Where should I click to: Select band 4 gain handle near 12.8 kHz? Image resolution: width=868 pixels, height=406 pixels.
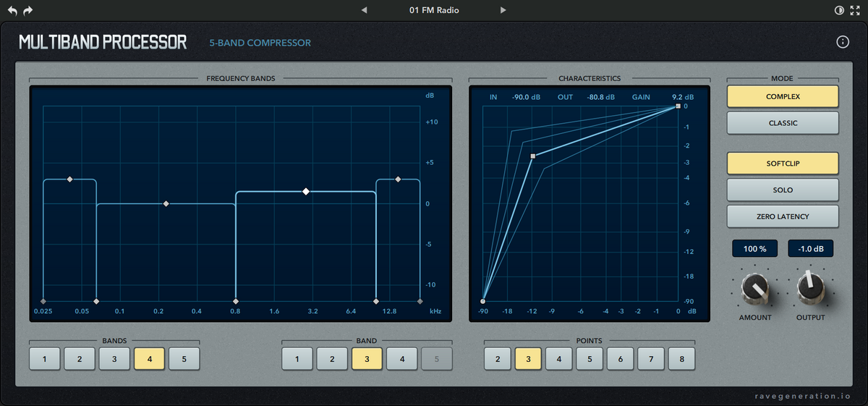(398, 179)
